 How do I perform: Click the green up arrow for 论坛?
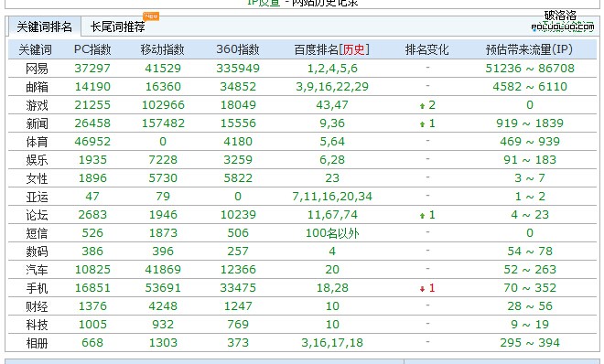(422, 216)
